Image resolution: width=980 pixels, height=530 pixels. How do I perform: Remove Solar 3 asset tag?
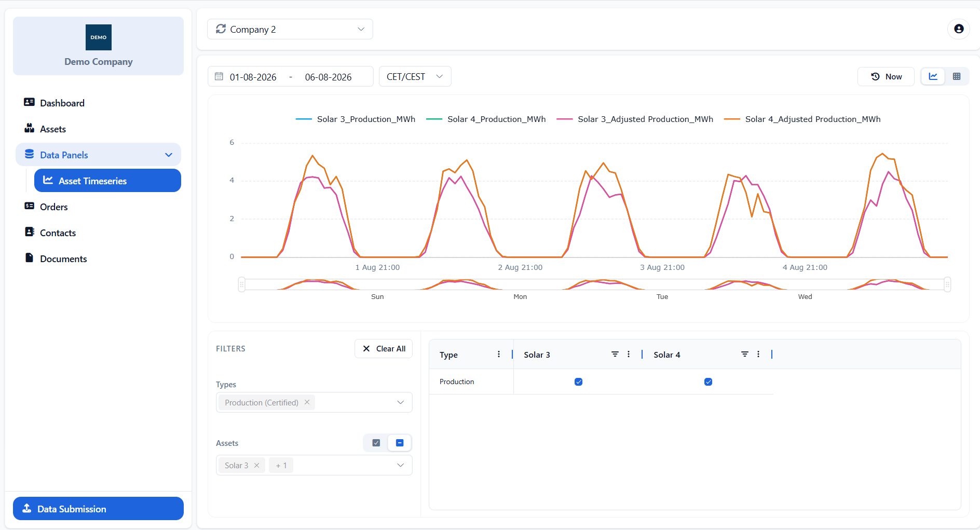click(x=256, y=465)
